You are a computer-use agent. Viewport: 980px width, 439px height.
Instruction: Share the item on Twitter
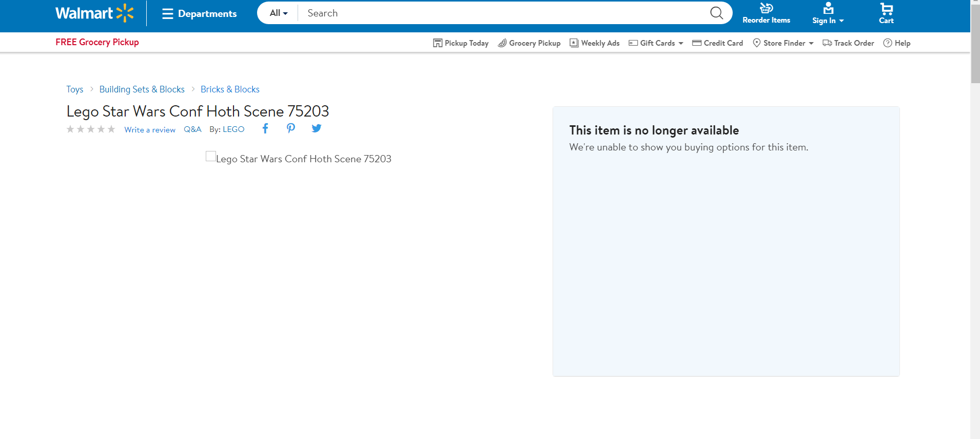[x=317, y=128]
